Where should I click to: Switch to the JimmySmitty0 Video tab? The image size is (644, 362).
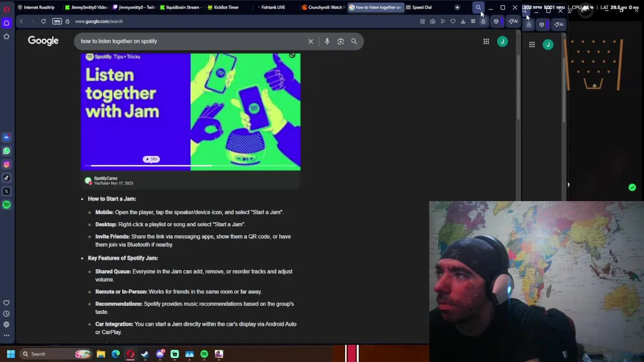(x=86, y=8)
